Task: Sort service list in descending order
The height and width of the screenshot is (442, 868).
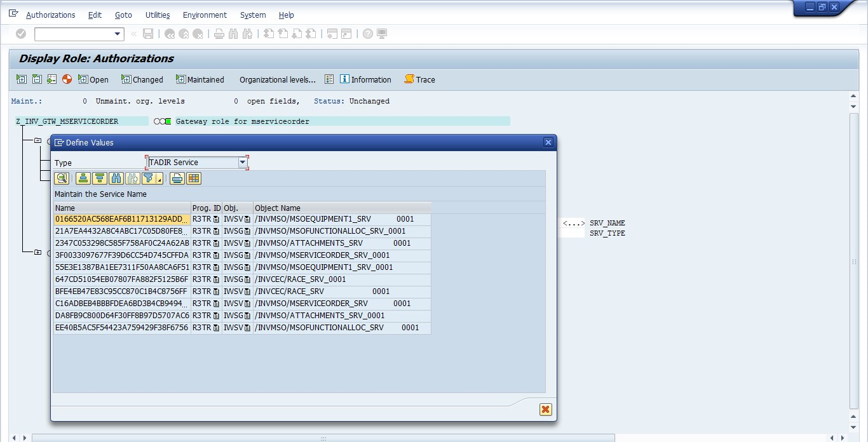Action: (100, 178)
